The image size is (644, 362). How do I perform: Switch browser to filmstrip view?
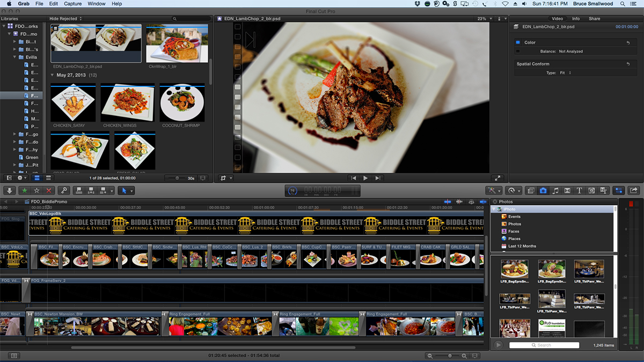pos(37,178)
